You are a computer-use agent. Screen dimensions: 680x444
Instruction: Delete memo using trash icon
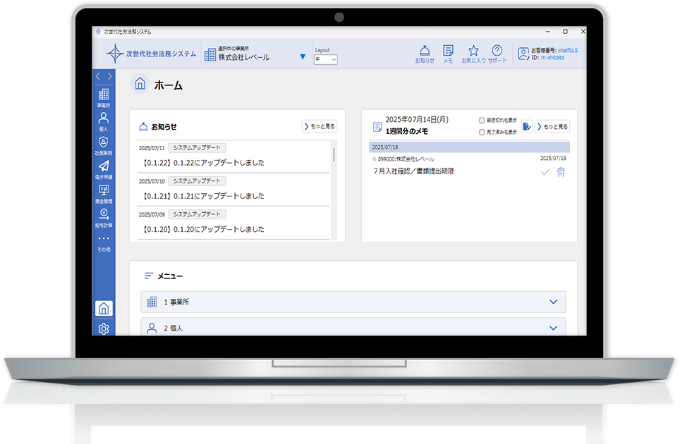pos(560,172)
